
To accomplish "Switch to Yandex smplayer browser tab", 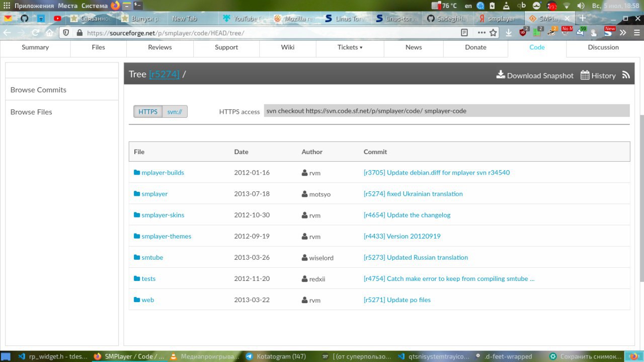I will point(498,19).
